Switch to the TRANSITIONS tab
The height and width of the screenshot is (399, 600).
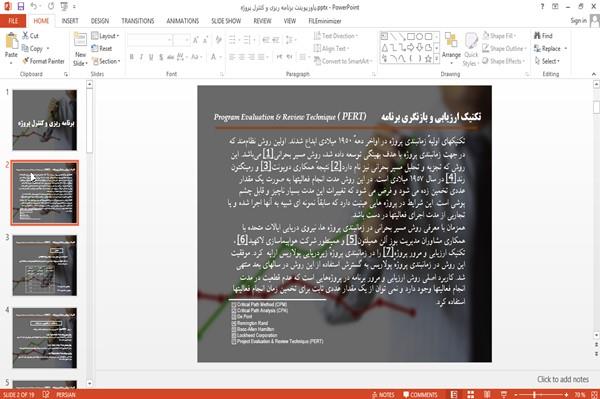click(137, 21)
